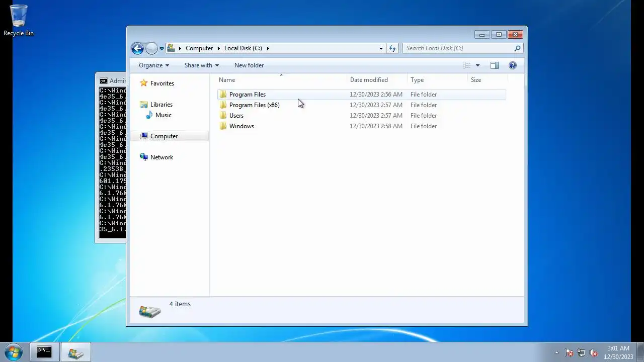Open the Recycle Bin desktop icon
The width and height of the screenshot is (644, 362).
pos(19,21)
